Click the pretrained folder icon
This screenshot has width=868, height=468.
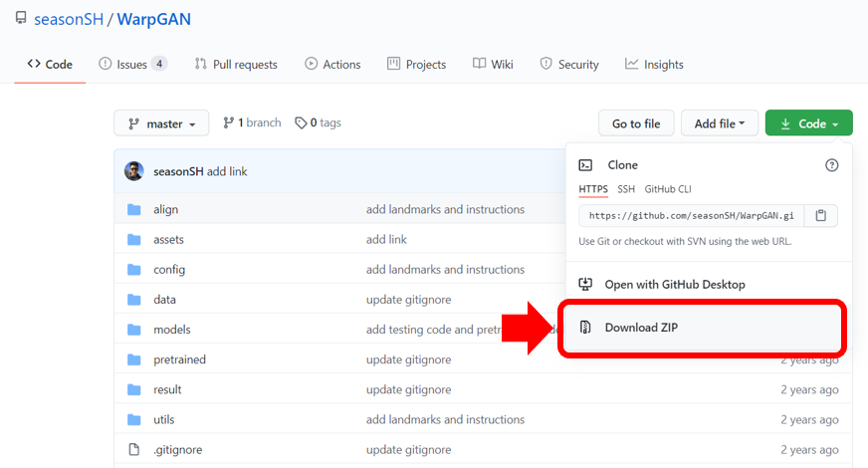pos(134,359)
